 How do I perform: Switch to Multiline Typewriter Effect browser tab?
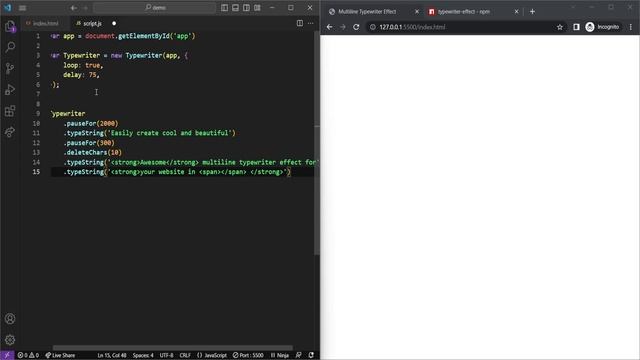367,11
